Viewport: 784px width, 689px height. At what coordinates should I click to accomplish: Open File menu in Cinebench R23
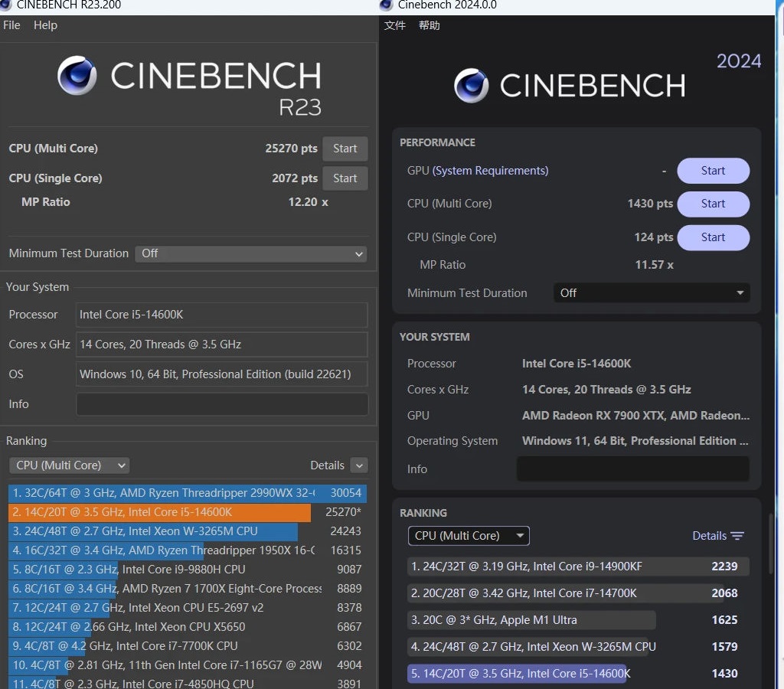click(x=11, y=25)
